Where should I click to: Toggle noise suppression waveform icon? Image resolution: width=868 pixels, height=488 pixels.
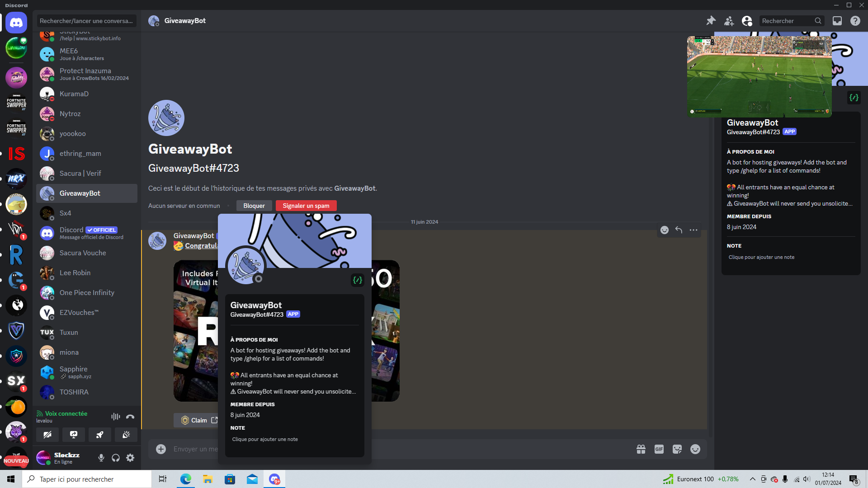click(116, 417)
